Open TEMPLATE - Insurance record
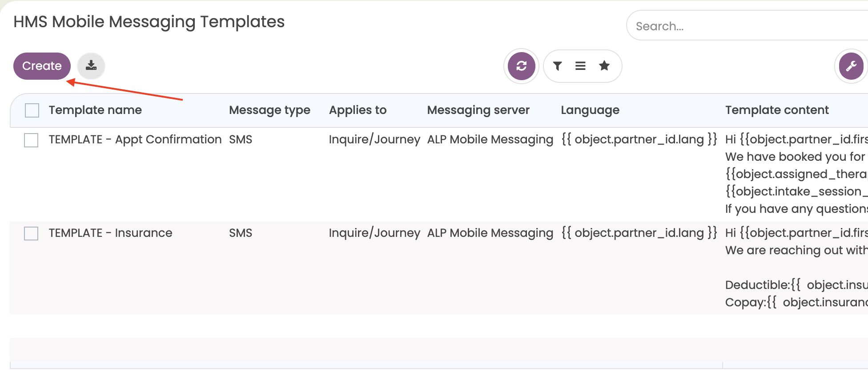868x374 pixels. pyautogui.click(x=110, y=233)
